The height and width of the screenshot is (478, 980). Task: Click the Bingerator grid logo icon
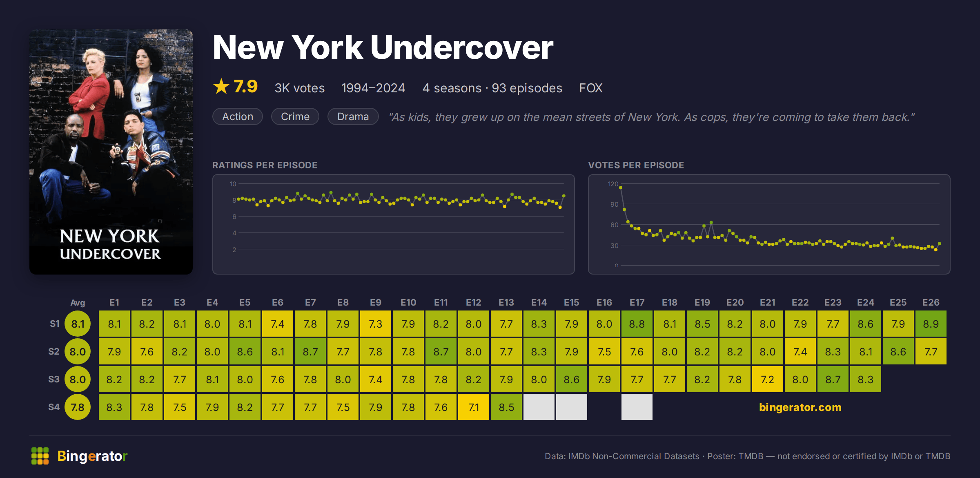pyautogui.click(x=40, y=456)
